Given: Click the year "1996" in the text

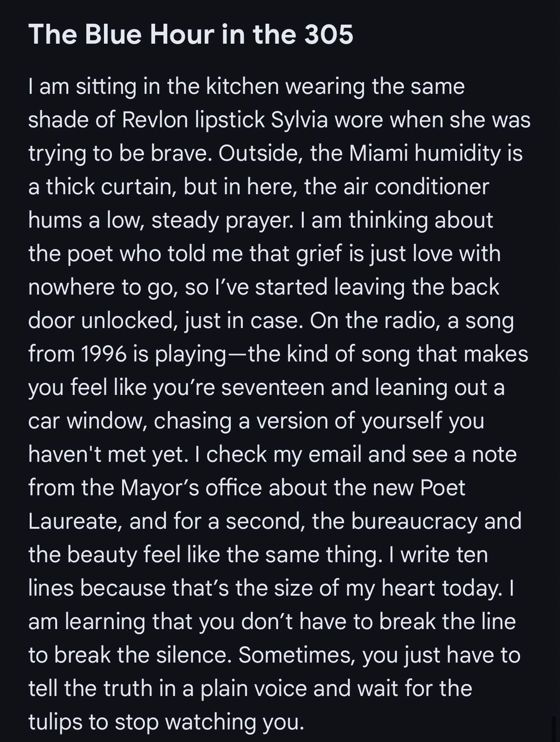Looking at the screenshot, I should pos(104,354).
